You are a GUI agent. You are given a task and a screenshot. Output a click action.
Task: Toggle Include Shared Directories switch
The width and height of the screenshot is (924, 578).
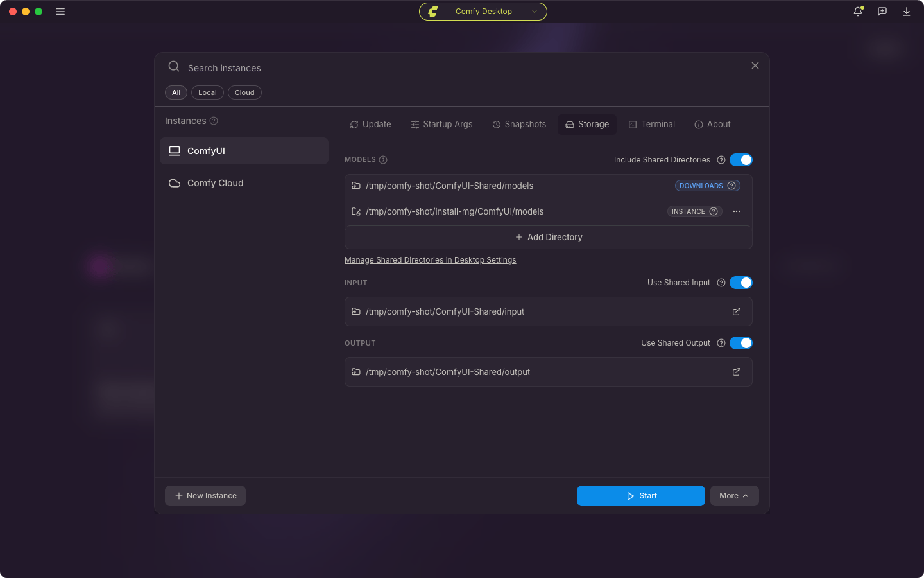click(741, 160)
